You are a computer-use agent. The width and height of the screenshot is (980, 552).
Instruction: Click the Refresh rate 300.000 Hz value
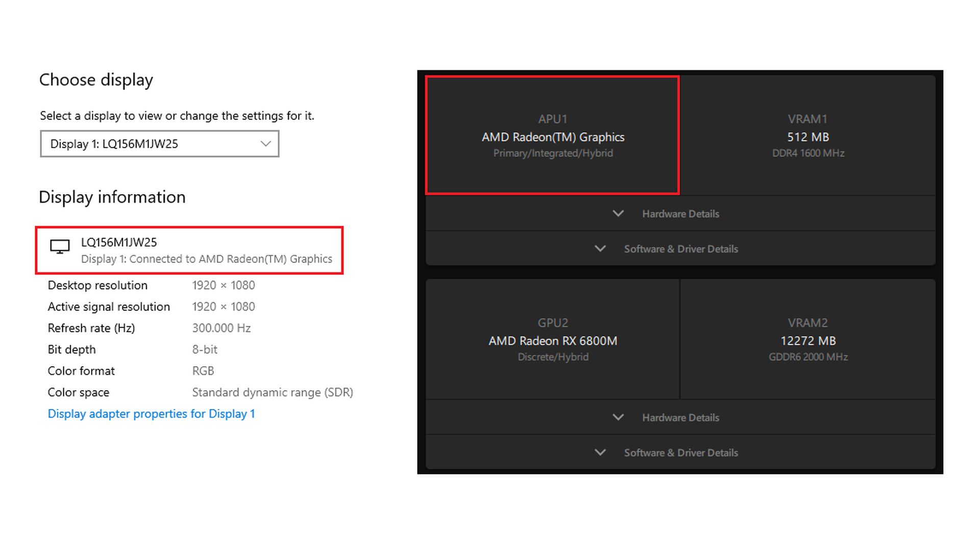pos(222,328)
